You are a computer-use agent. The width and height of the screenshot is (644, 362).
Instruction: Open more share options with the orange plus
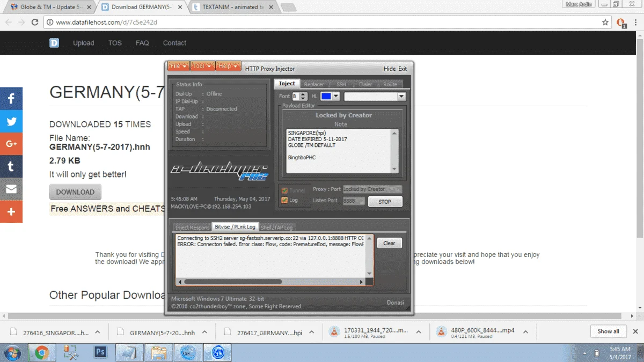point(11,212)
